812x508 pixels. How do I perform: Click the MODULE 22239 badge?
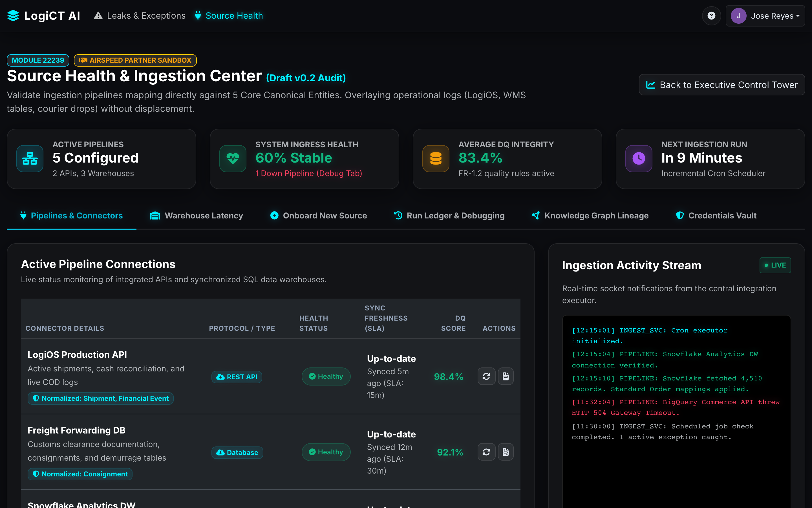38,60
